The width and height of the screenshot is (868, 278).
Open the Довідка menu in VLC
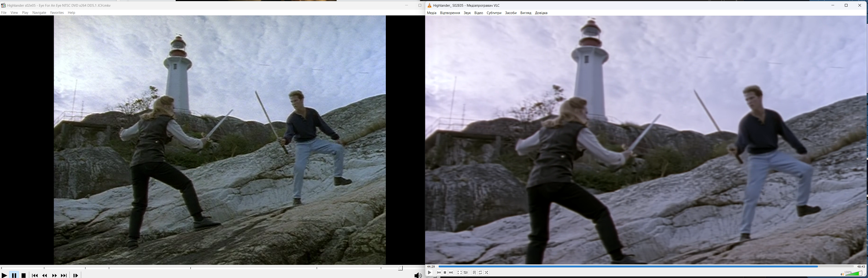[x=541, y=13]
